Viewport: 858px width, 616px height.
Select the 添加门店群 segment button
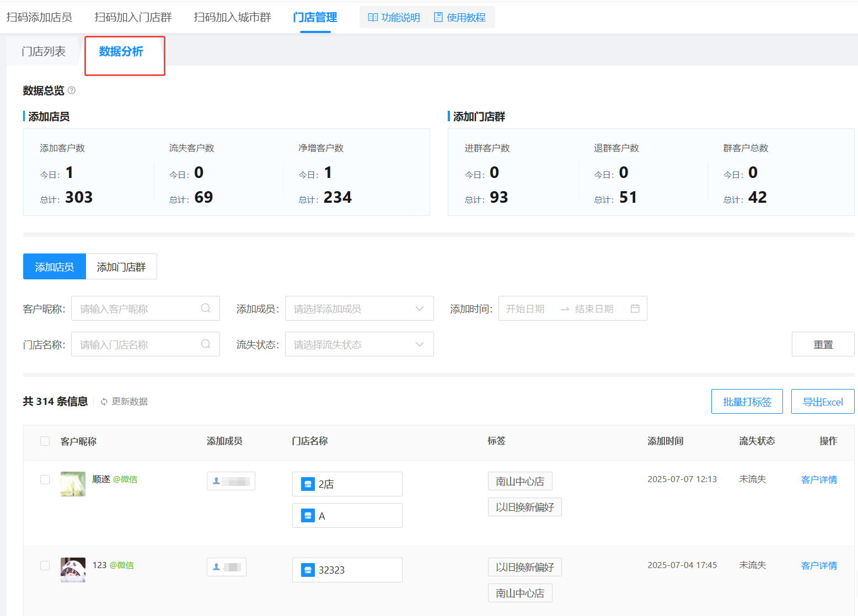121,267
